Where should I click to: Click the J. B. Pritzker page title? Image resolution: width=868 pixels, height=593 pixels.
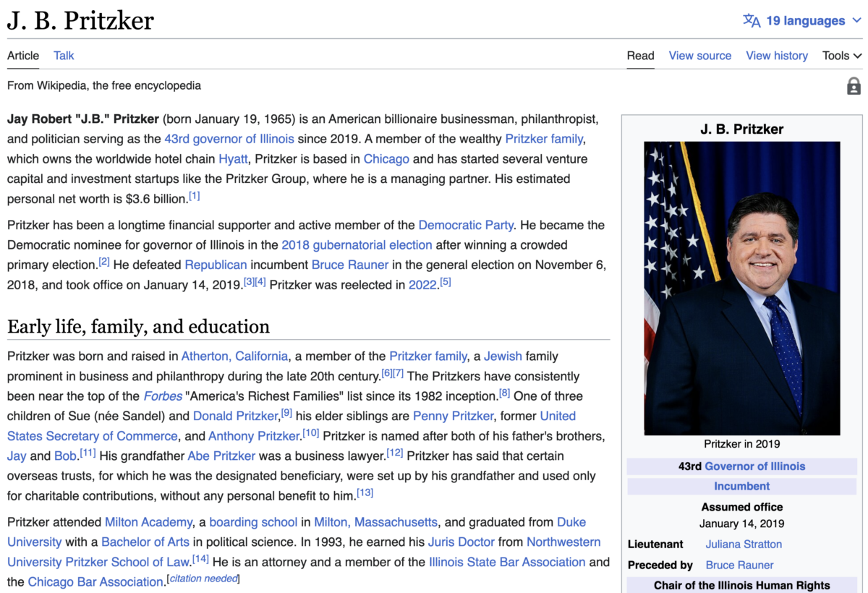tap(80, 20)
